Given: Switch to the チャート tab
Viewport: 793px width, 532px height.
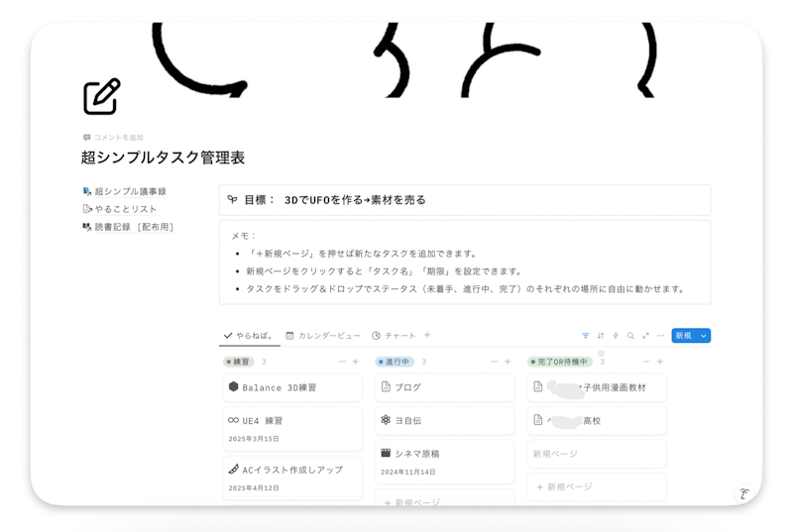Looking at the screenshot, I should [394, 336].
